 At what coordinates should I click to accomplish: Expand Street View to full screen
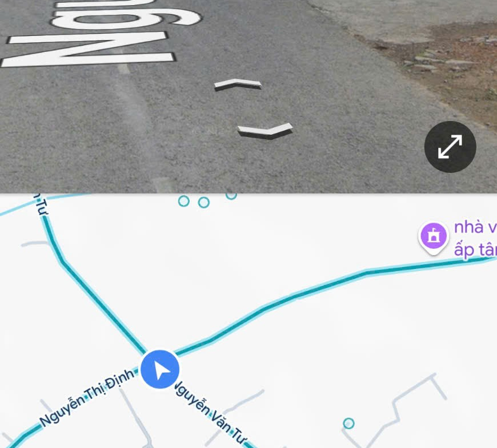[x=450, y=147]
